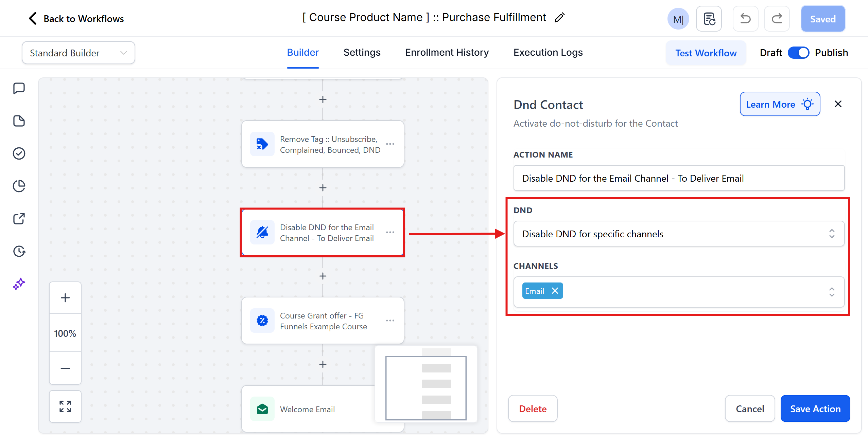Open the pie chart stats sidebar icon

click(x=19, y=186)
